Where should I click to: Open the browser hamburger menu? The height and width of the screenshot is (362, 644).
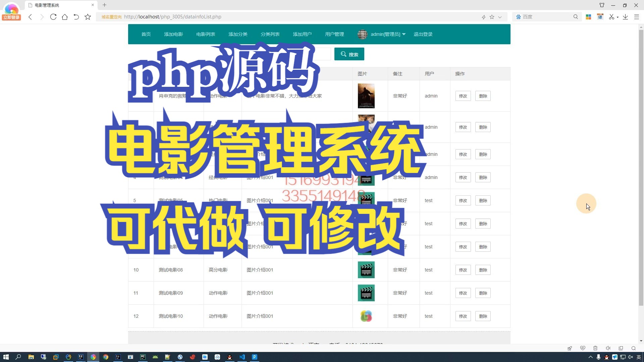pos(637,17)
